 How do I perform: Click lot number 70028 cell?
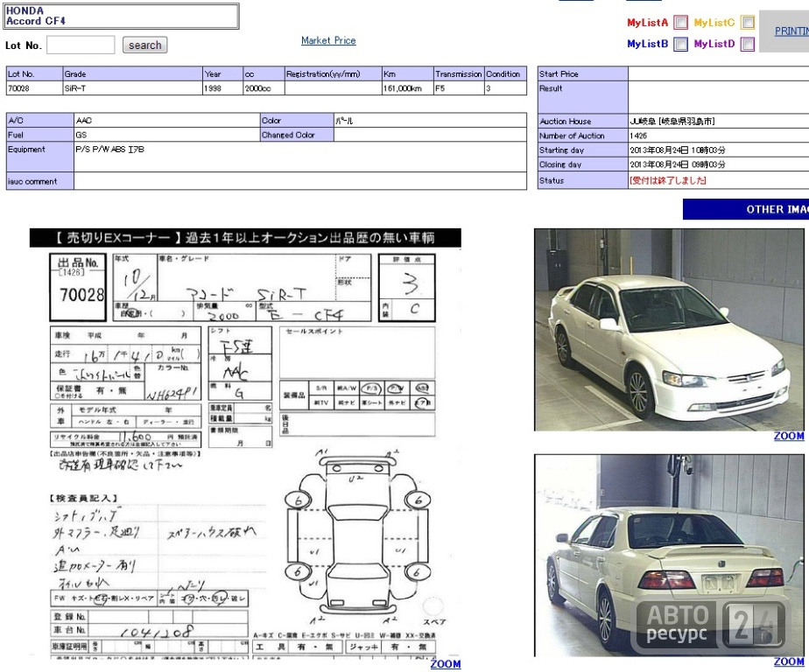[34, 88]
